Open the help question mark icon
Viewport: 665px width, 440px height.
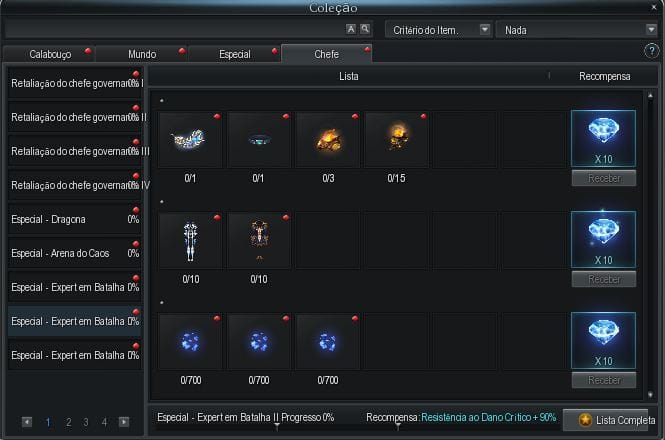(x=651, y=51)
